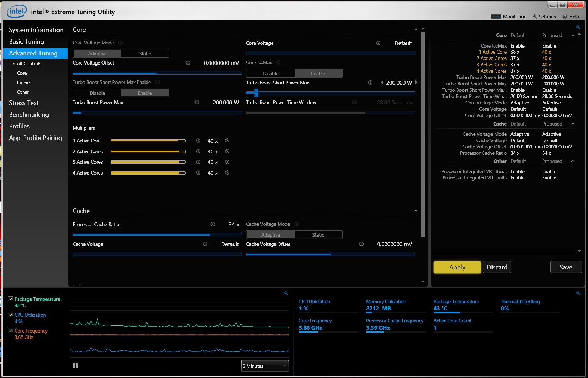Click info icon next to Cache Voltage
The width and height of the screenshot is (588, 378).
point(205,244)
